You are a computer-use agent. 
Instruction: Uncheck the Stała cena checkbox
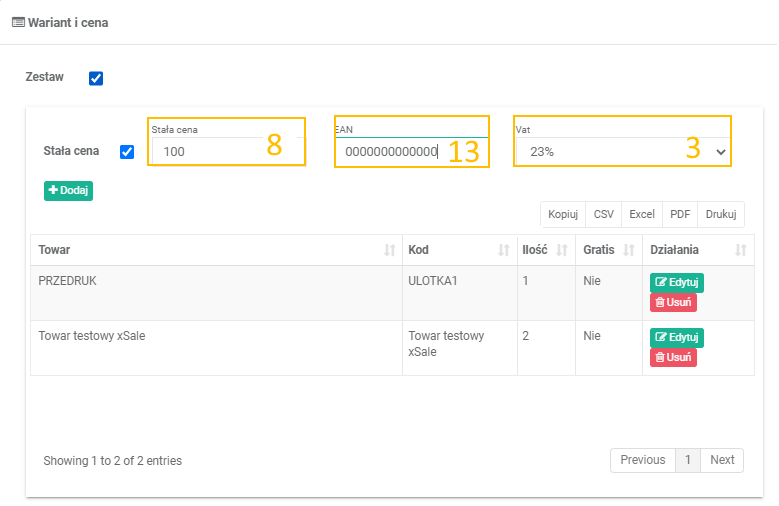(x=127, y=152)
